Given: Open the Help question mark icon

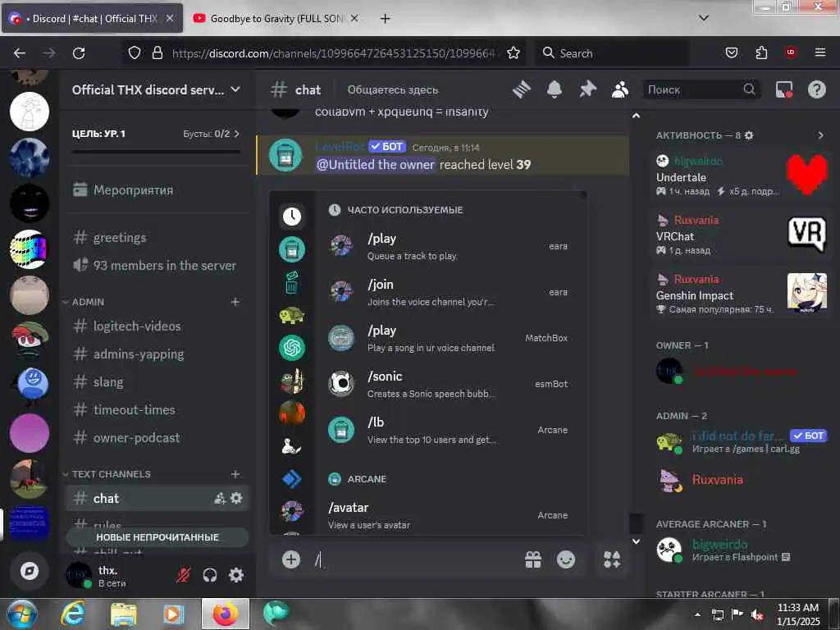Looking at the screenshot, I should coord(817,89).
